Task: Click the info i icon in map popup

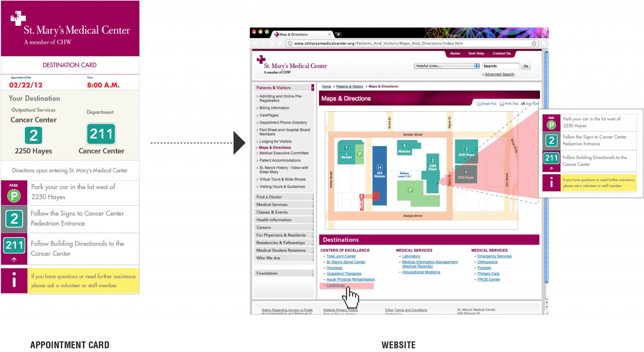Action: (x=551, y=183)
